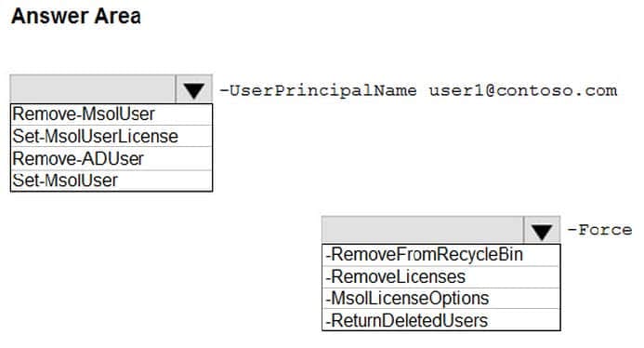This screenshot has height=348, width=644.
Task: Click the empty parameter combo box before -Force
Action: (x=423, y=231)
